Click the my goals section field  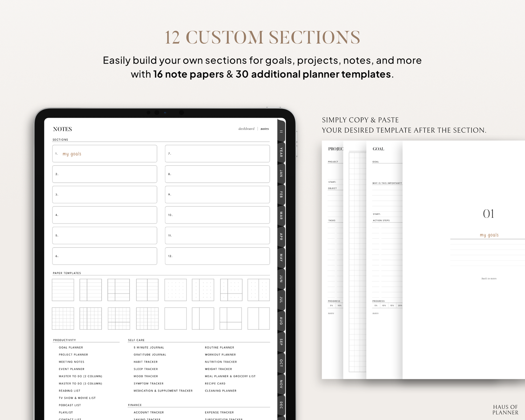tap(105, 153)
